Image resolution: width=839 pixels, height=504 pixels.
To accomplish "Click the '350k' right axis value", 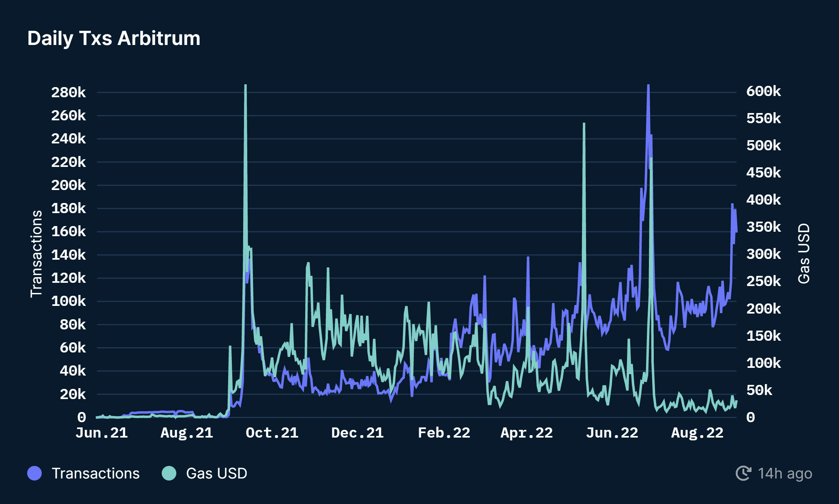I will click(x=764, y=227).
